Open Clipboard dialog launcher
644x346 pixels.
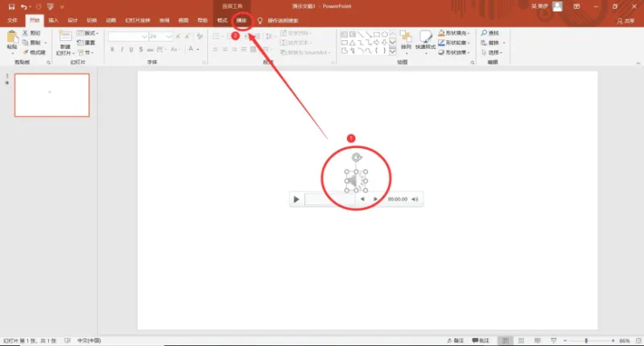click(x=48, y=63)
